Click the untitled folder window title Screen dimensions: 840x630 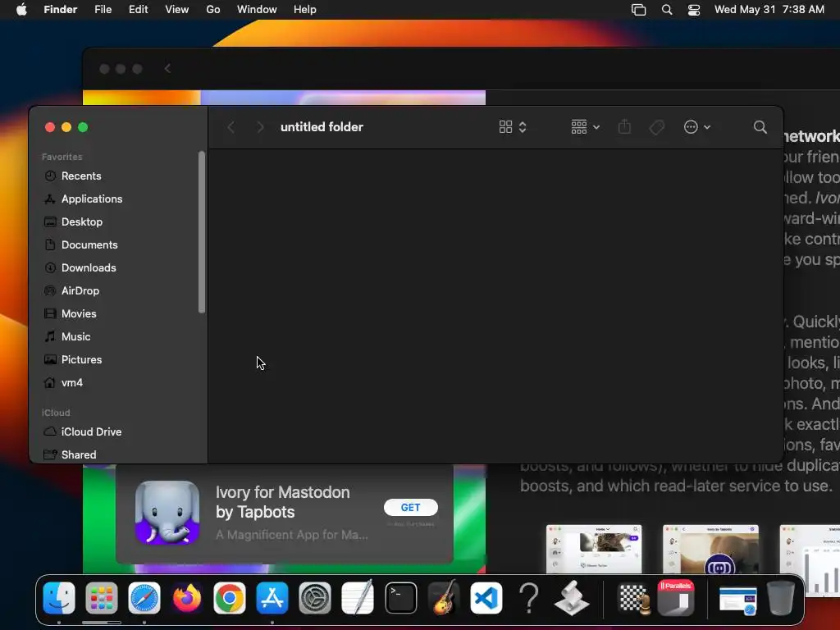tap(322, 127)
